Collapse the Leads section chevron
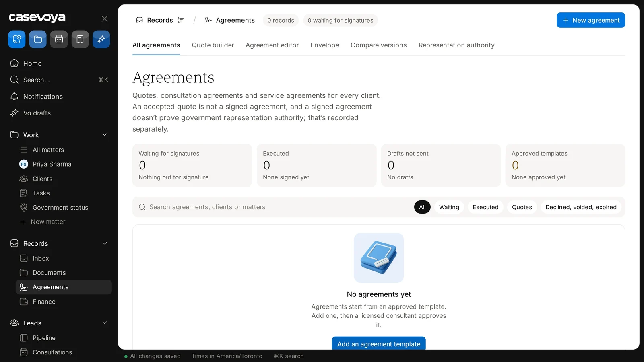The height and width of the screenshot is (362, 644). point(105,323)
